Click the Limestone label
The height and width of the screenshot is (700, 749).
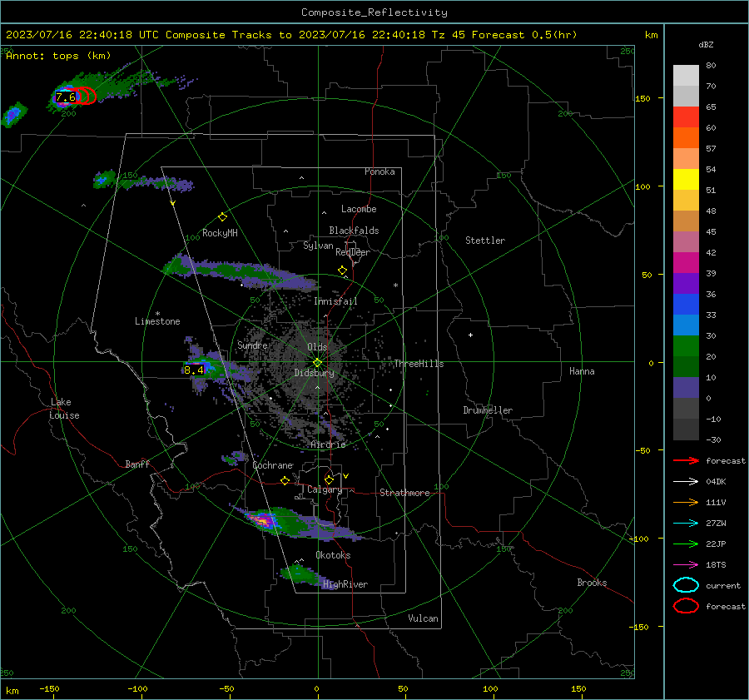(157, 321)
